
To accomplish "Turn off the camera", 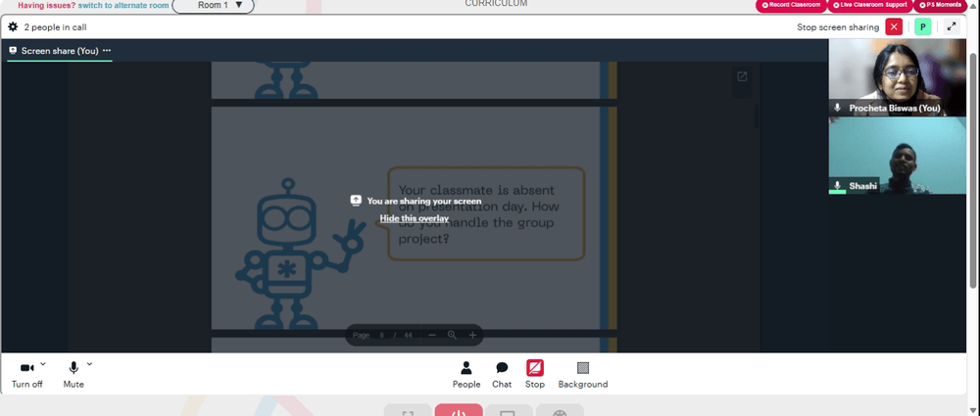I will (26, 375).
